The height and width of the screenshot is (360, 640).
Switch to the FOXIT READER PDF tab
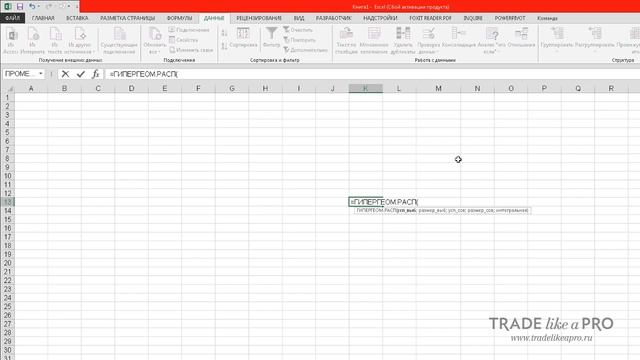coord(430,18)
